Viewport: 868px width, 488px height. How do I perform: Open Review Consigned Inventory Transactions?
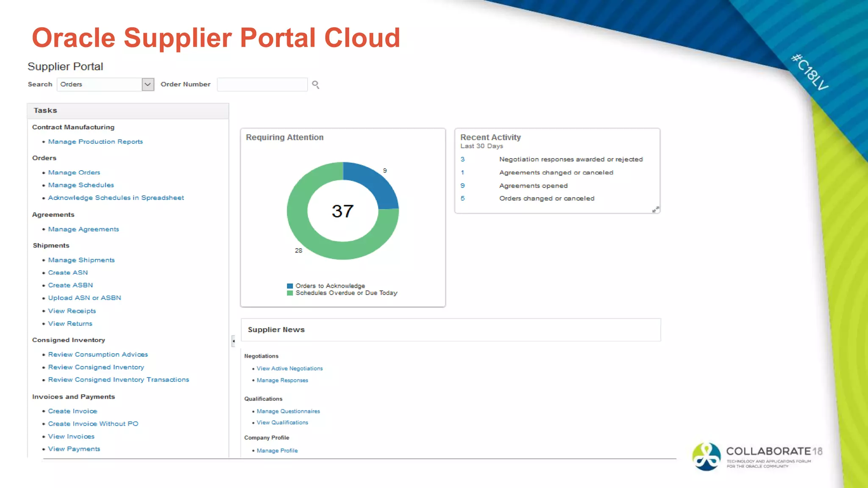click(x=118, y=380)
